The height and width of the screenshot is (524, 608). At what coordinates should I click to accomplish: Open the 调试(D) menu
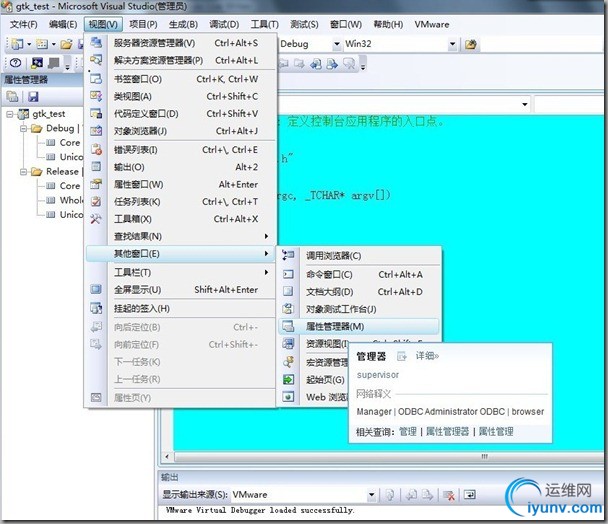[x=224, y=24]
